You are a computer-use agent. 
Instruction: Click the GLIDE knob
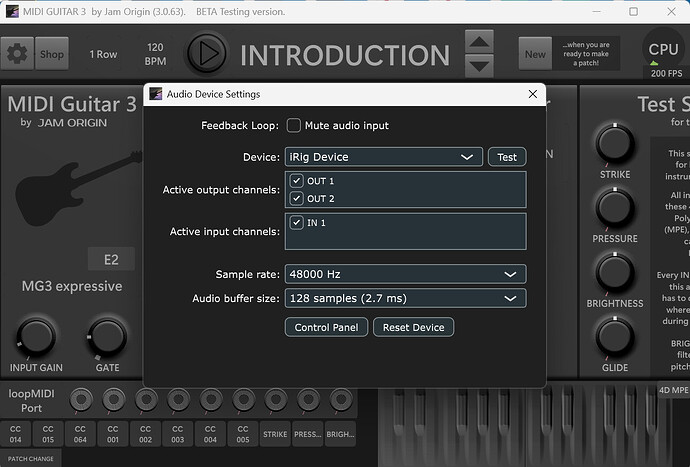(615, 337)
